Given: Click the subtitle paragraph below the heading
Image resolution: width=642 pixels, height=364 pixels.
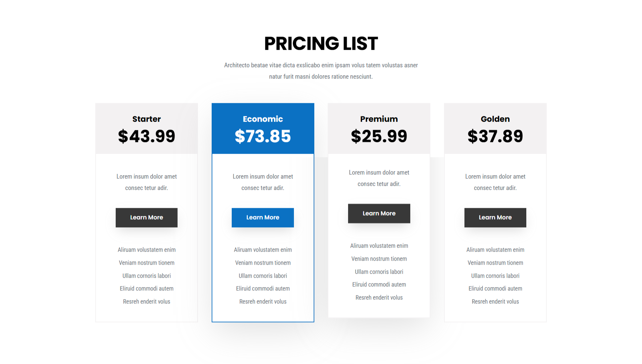Looking at the screenshot, I should pyautogui.click(x=321, y=71).
